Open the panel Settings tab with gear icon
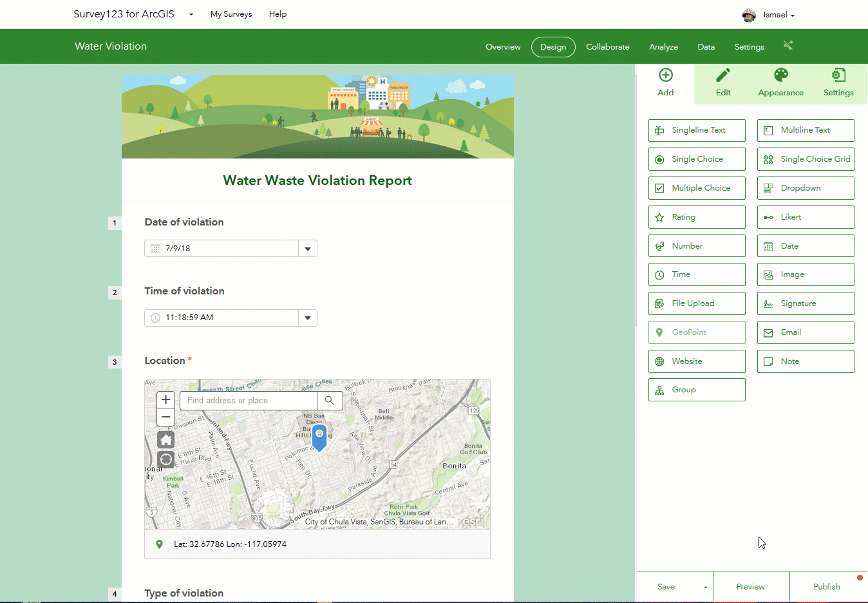The width and height of the screenshot is (868, 603). coord(838,83)
